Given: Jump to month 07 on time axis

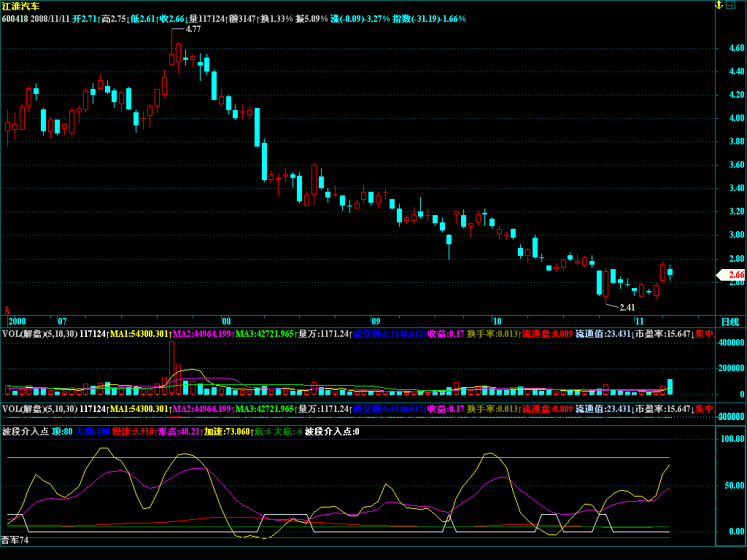Looking at the screenshot, I should [x=63, y=322].
